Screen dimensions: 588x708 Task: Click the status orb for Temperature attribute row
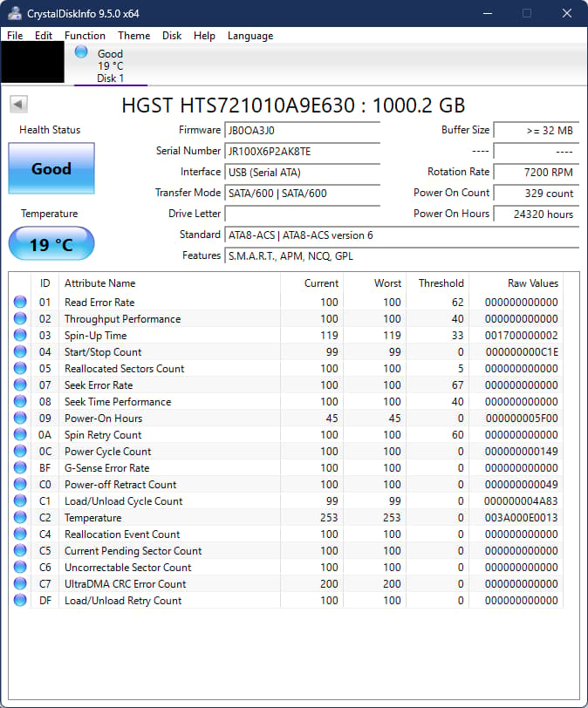[20, 517]
